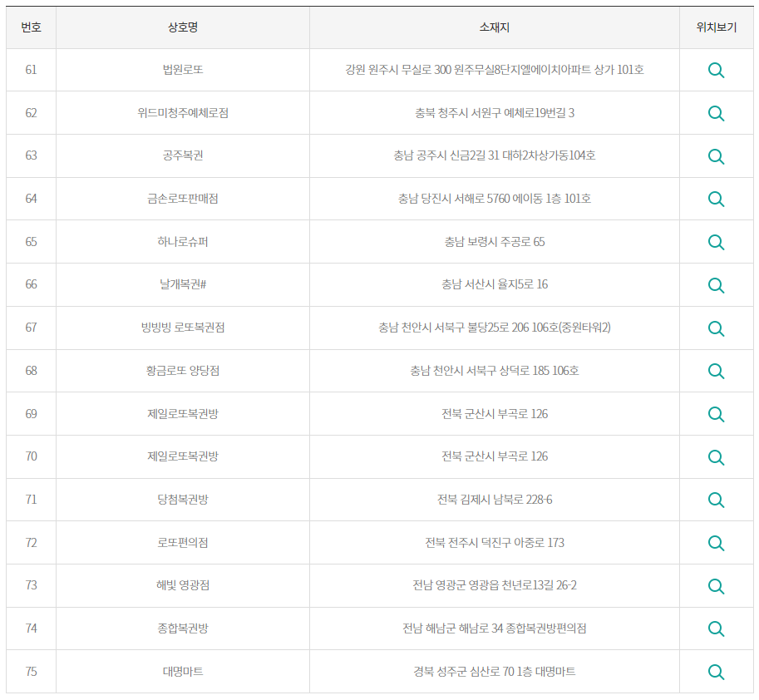The height and width of the screenshot is (700, 759).
Task: Select row number 68
Action: tap(31, 370)
